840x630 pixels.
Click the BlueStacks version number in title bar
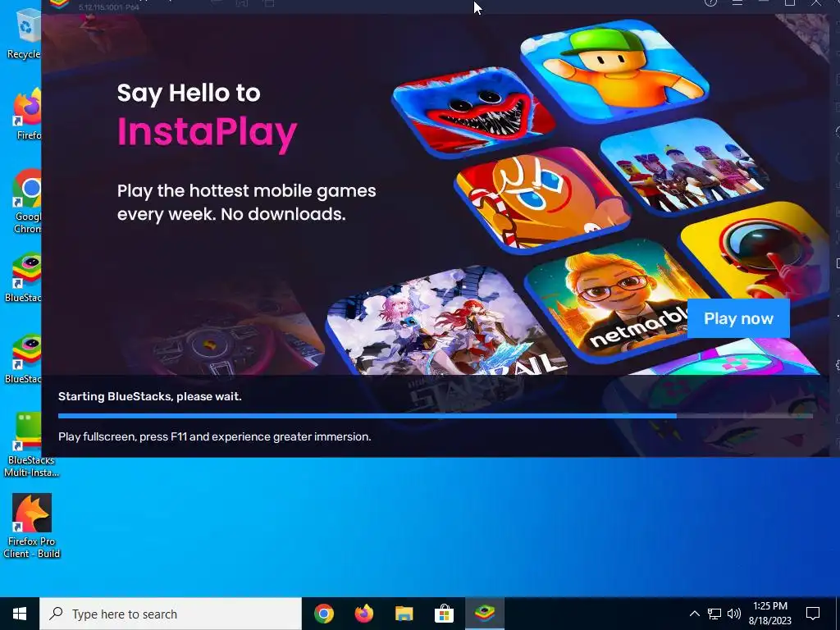pos(109,7)
